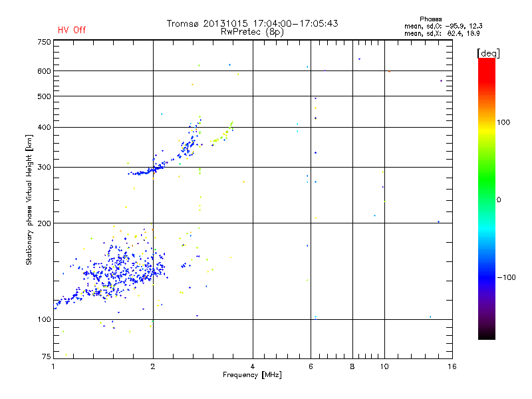Click y-axis tick label '300'
532x399 pixels.
[x=44, y=168]
